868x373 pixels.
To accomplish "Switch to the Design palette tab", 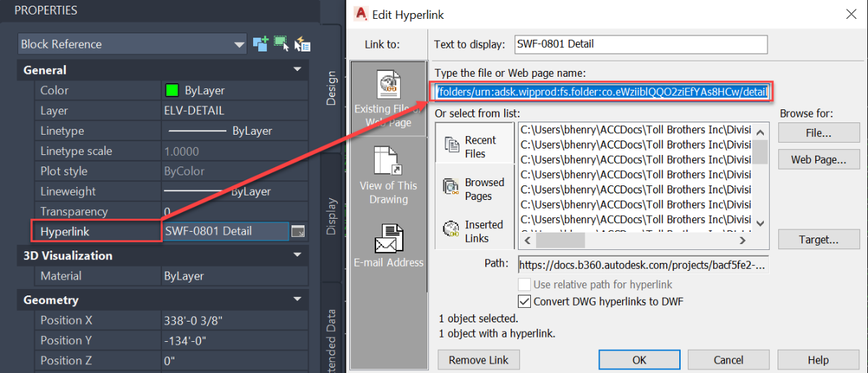I will (331, 88).
